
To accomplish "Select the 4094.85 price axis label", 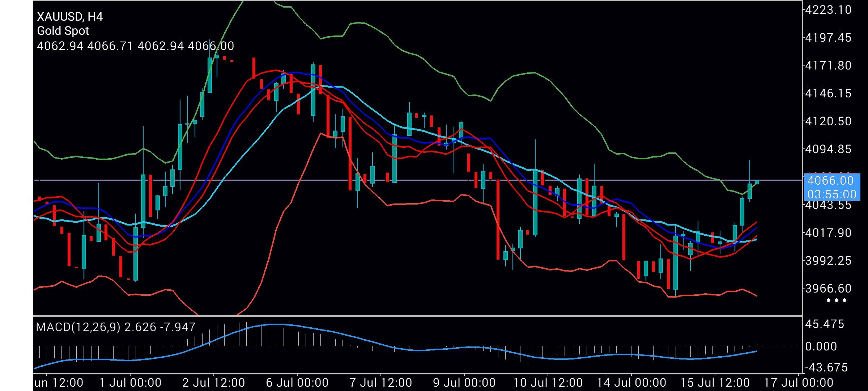I will point(828,149).
